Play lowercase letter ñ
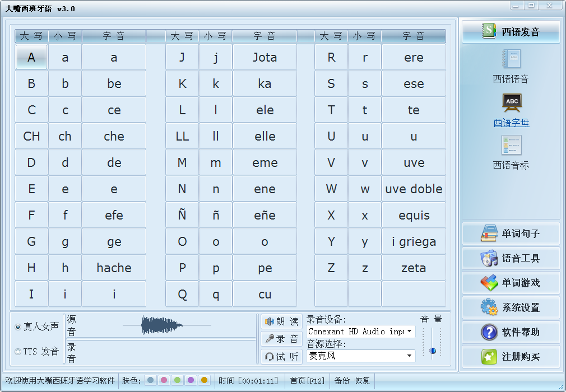The height and width of the screenshot is (392, 566). [x=216, y=215]
